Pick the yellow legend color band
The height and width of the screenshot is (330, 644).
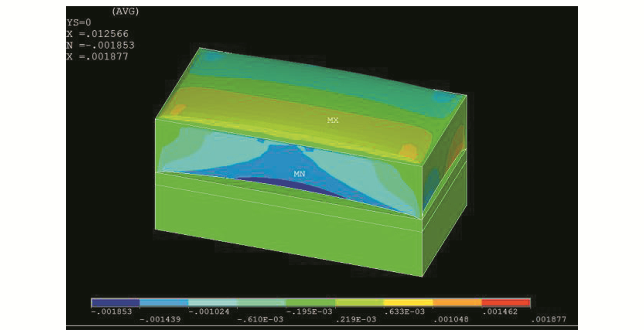[x=408, y=302]
